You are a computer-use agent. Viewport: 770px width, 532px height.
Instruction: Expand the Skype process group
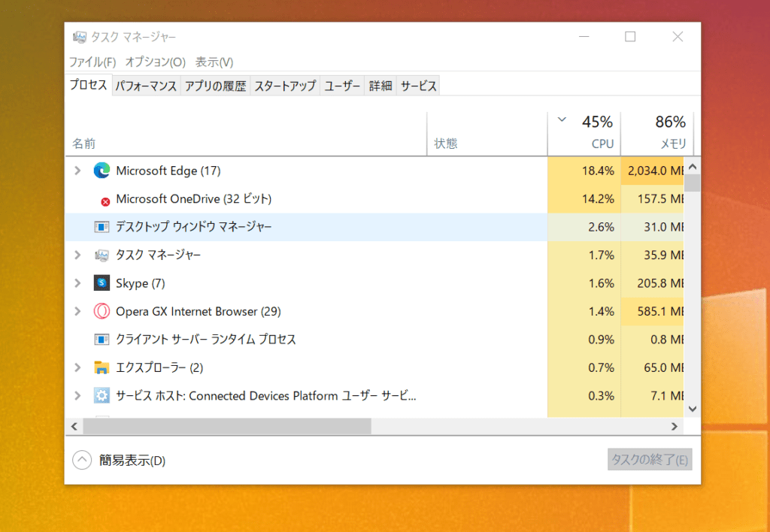[77, 283]
